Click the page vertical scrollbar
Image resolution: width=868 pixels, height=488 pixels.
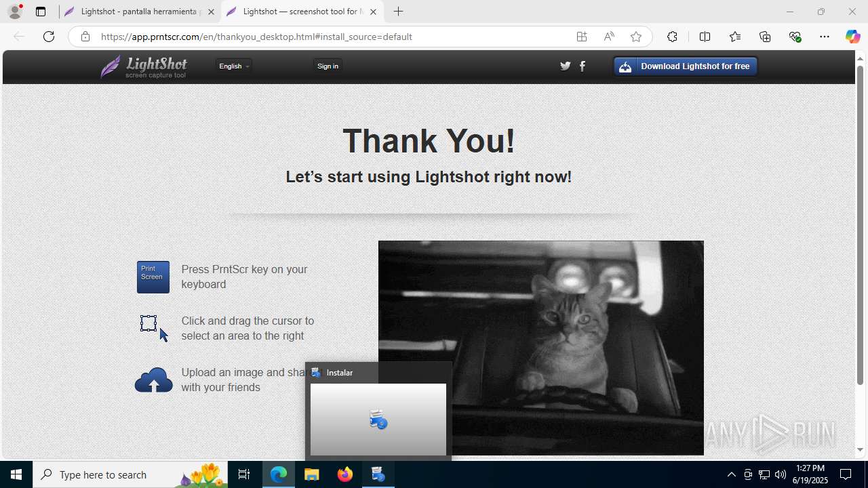coord(860,224)
